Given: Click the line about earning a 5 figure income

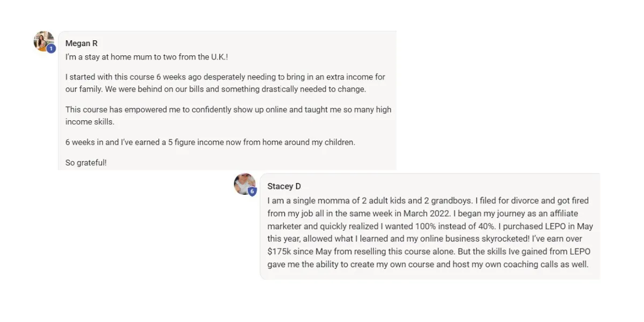Looking at the screenshot, I should 210,142.
